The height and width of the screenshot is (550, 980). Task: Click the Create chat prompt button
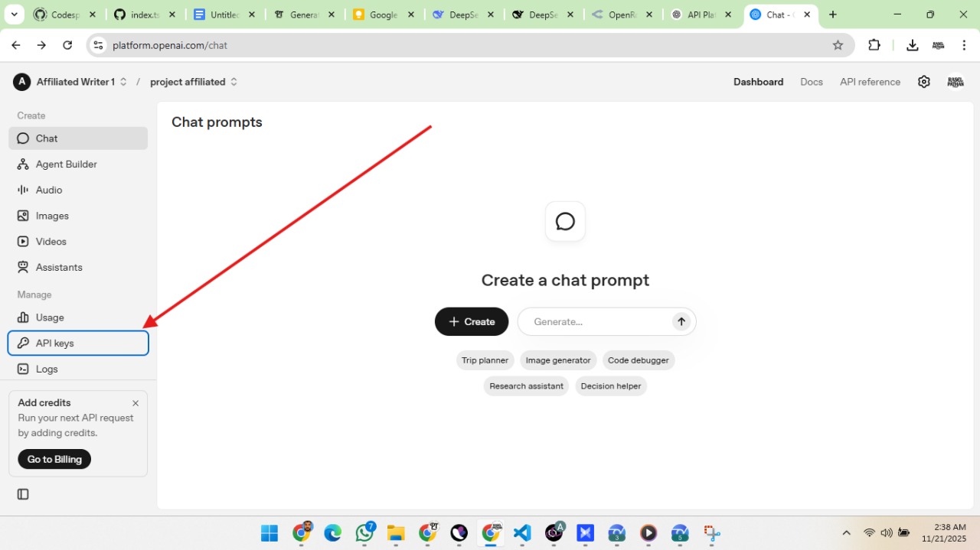coord(471,321)
